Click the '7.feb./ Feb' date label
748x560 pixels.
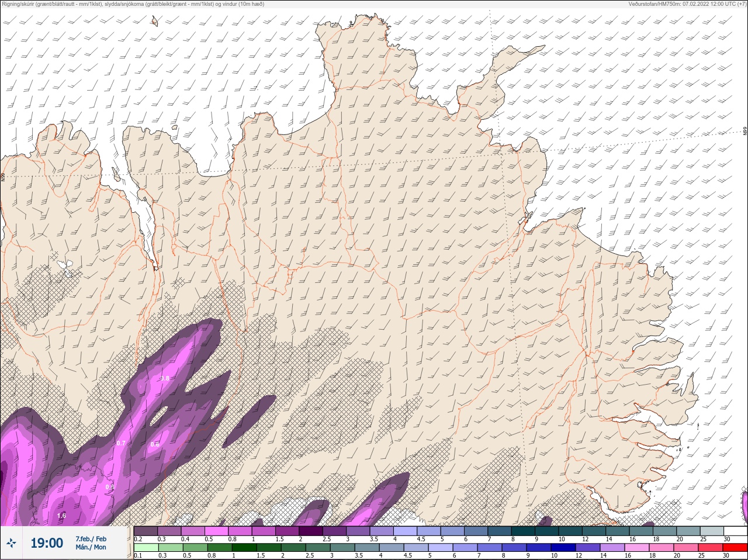(91, 539)
